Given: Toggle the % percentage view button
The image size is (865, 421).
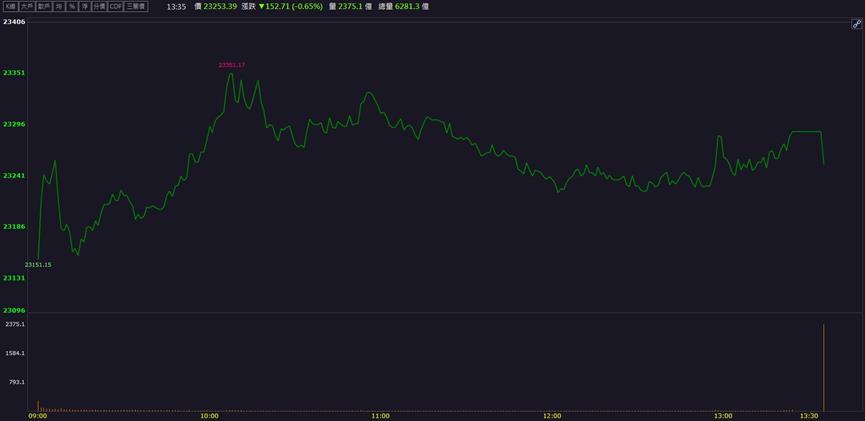Looking at the screenshot, I should pos(72,7).
